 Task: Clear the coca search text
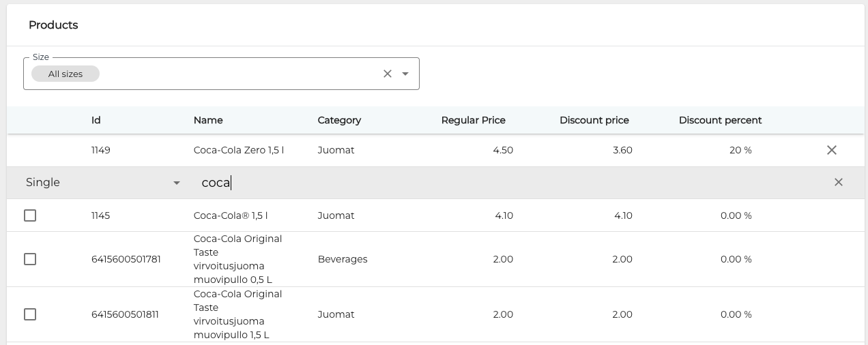pyautogui.click(x=838, y=182)
